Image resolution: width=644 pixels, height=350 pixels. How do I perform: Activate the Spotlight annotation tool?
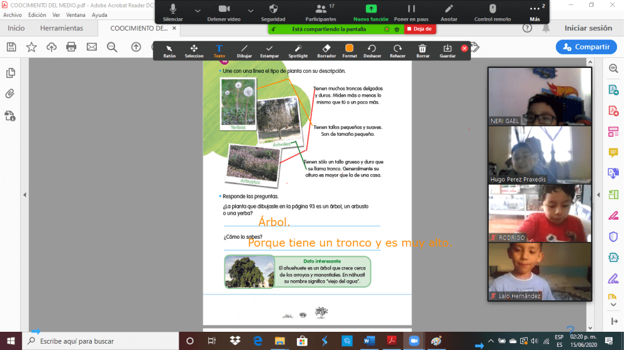[x=298, y=50]
